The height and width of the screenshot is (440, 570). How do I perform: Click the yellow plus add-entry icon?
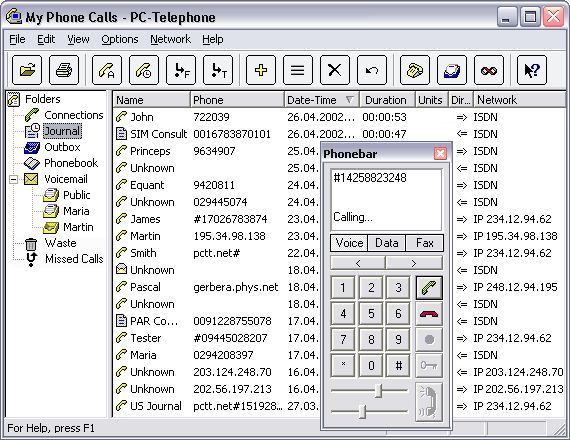261,70
